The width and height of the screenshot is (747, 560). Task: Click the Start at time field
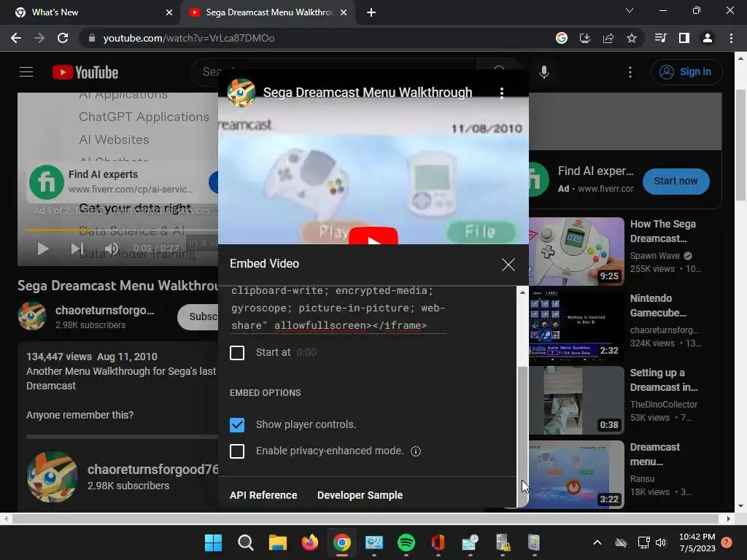[x=306, y=353]
